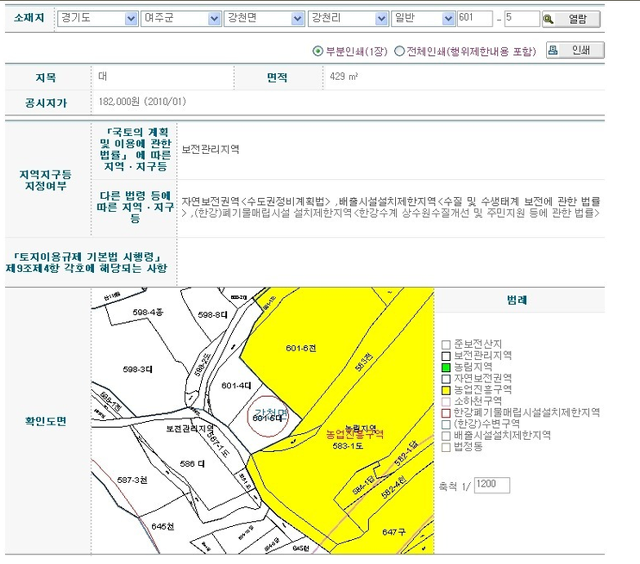Screen dimensions: 640x564
Task: Select 부분인쇄(1장) radio option
Action: coord(318,51)
